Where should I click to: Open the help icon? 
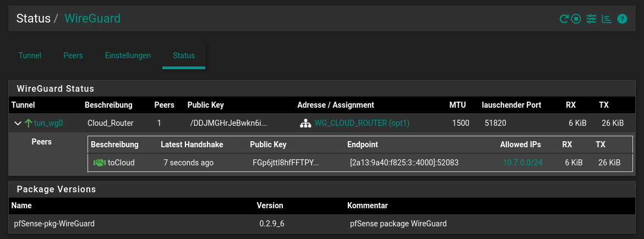point(622,19)
